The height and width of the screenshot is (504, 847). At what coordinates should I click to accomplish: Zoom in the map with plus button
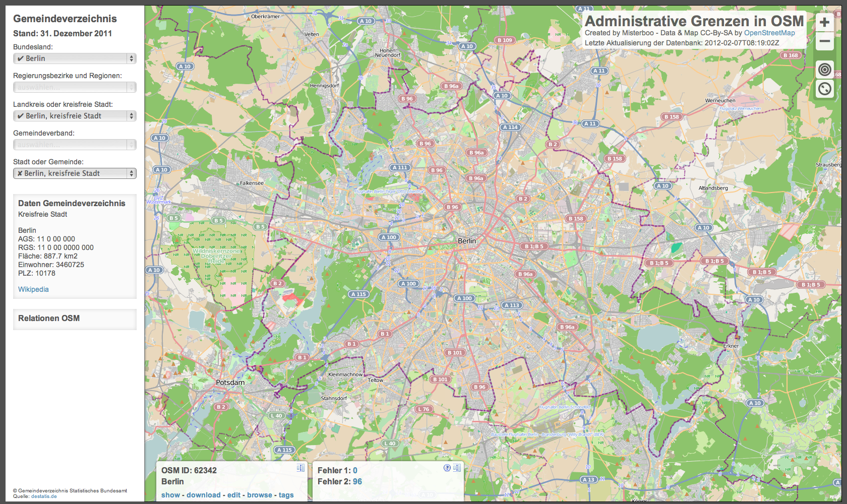click(x=825, y=23)
